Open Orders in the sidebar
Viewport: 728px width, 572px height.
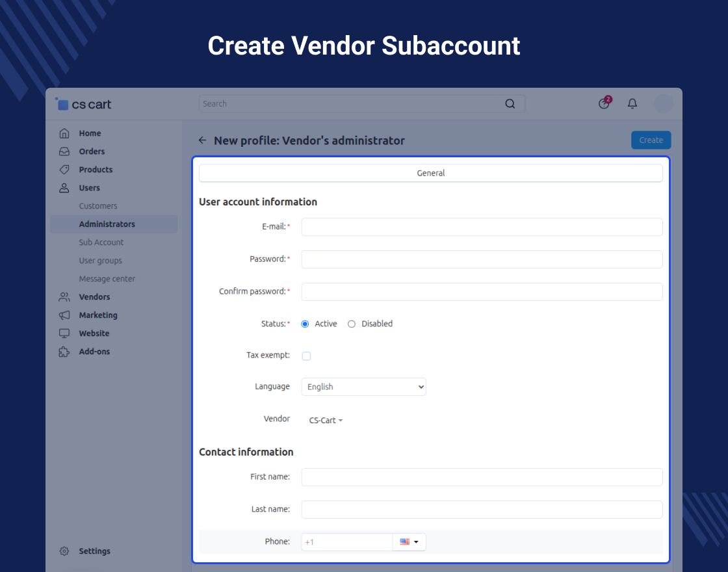point(92,151)
